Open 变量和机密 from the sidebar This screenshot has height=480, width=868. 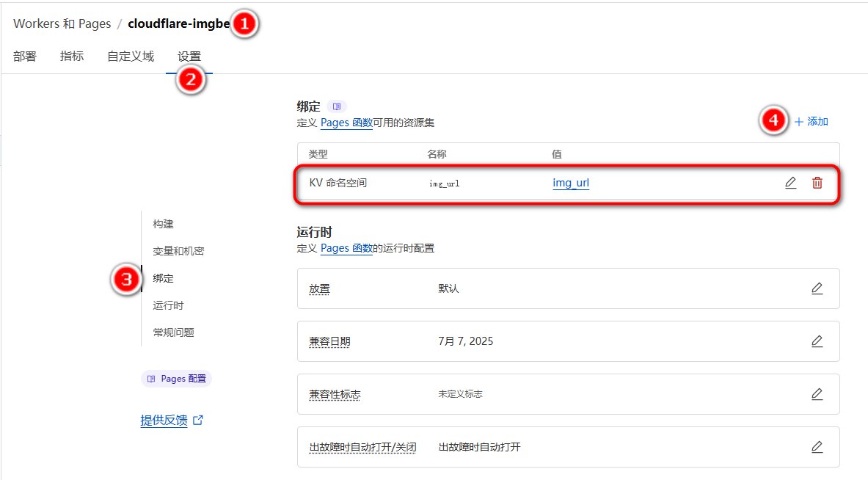(x=176, y=250)
